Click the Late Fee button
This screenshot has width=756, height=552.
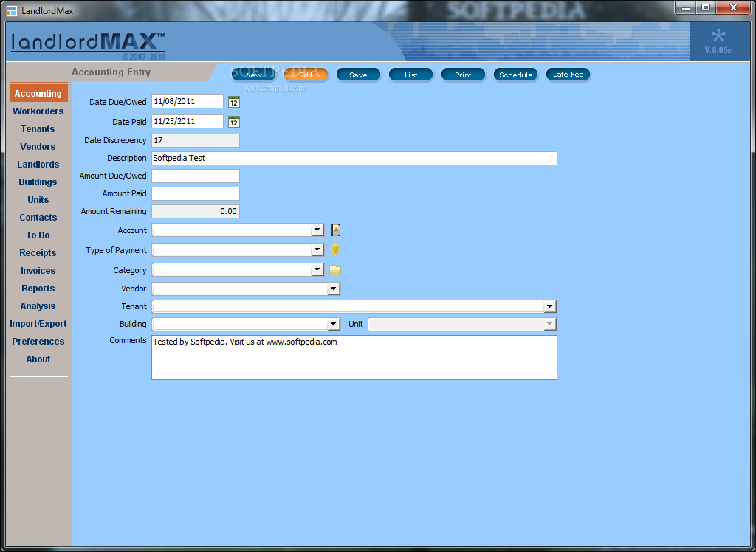click(x=568, y=75)
